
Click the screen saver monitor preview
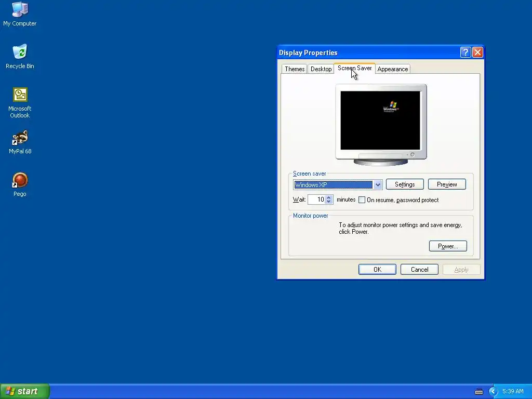(381, 125)
